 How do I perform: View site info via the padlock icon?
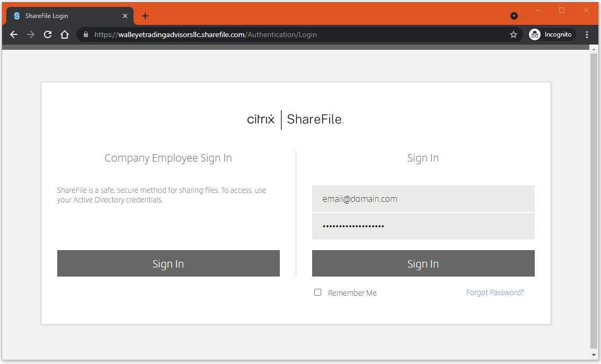86,34
